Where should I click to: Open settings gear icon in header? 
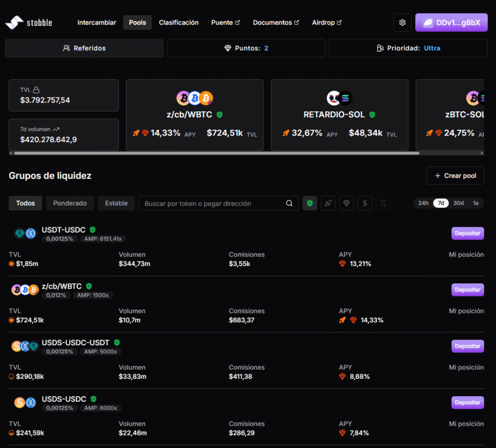point(402,23)
